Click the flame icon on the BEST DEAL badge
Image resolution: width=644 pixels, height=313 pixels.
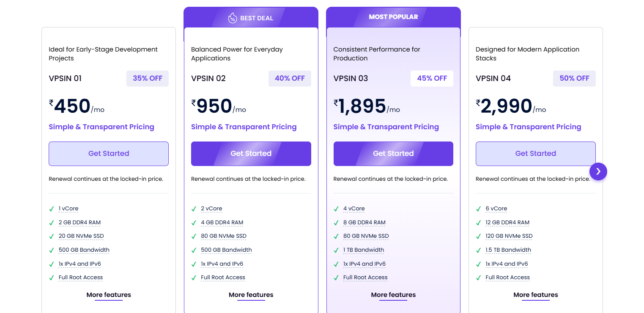coord(233,17)
